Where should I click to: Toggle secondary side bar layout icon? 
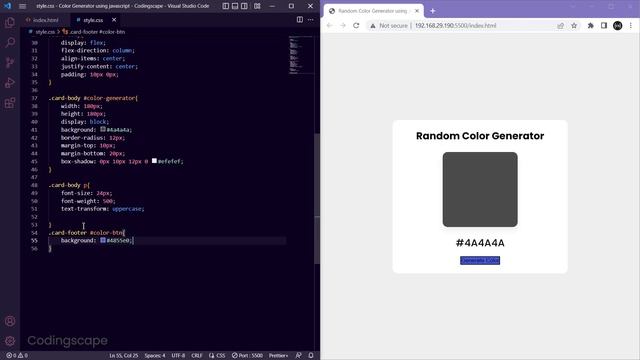(x=244, y=6)
